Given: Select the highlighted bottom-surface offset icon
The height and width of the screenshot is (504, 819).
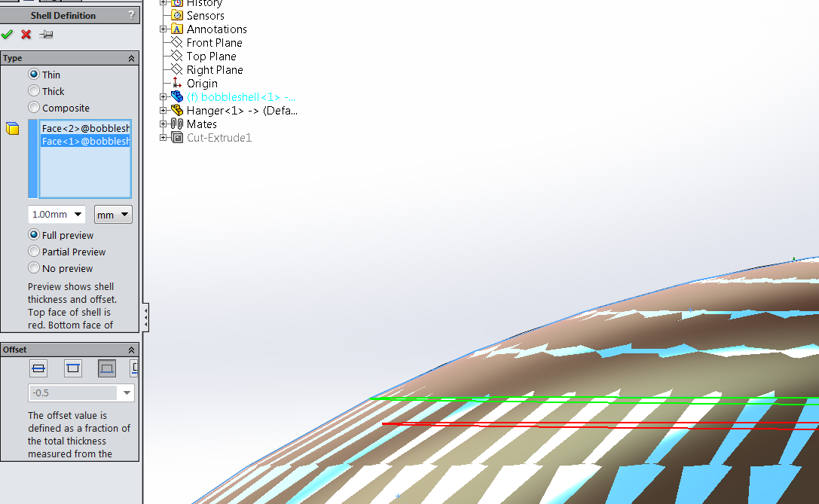Looking at the screenshot, I should coord(106,368).
